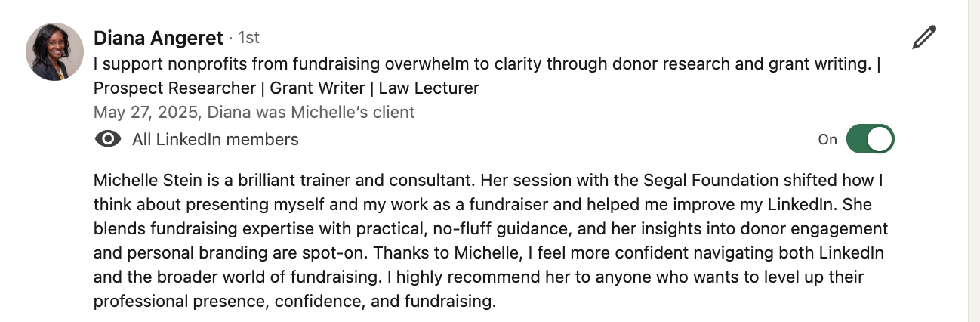Click the 1st connection degree label
This screenshot has width=980, height=322.
pyautogui.click(x=248, y=38)
